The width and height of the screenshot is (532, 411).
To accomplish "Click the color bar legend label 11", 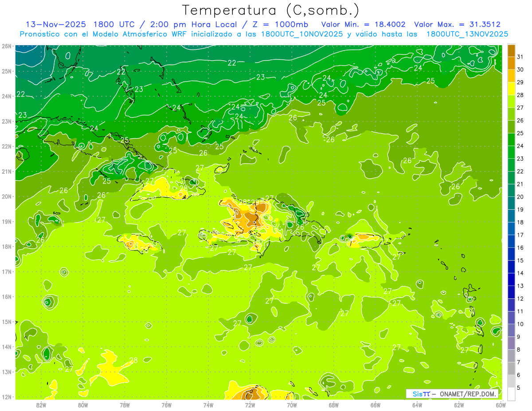I will click(520, 311).
